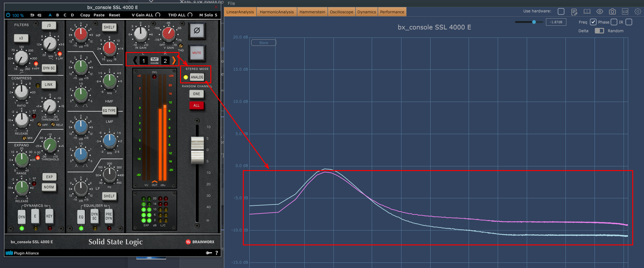Click the /3 filter divider button
This screenshot has height=268, width=644.
tap(49, 25)
